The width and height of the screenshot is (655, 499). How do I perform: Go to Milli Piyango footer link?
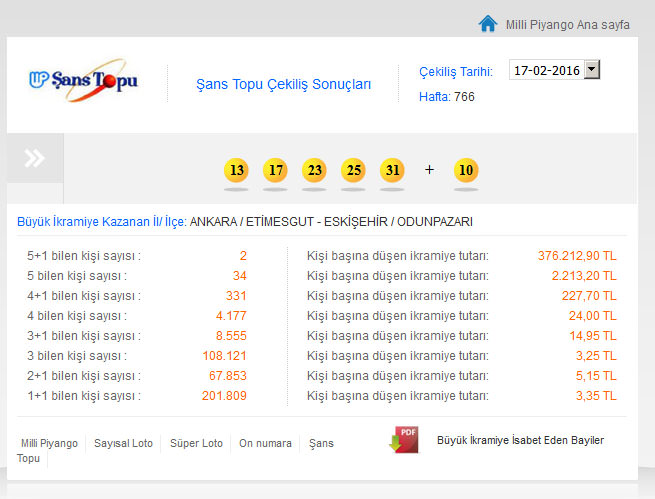coord(49,443)
